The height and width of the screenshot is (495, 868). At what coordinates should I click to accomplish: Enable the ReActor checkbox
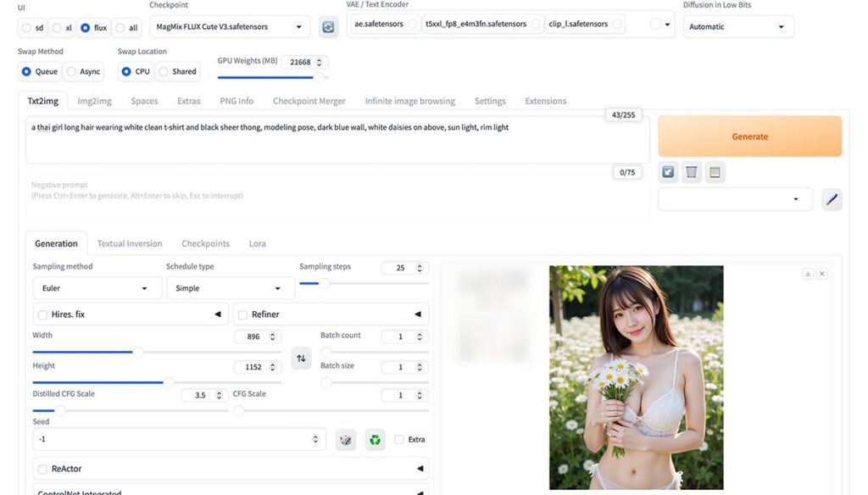point(42,469)
